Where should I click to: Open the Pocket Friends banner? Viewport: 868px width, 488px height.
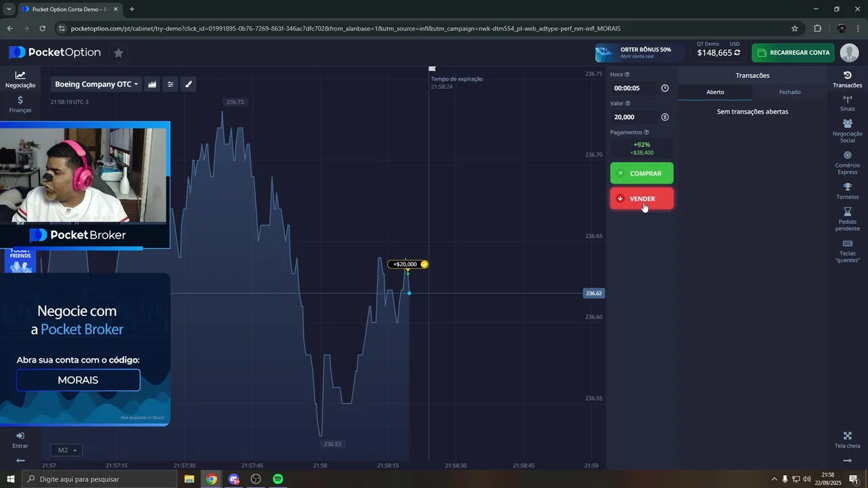[x=20, y=261]
